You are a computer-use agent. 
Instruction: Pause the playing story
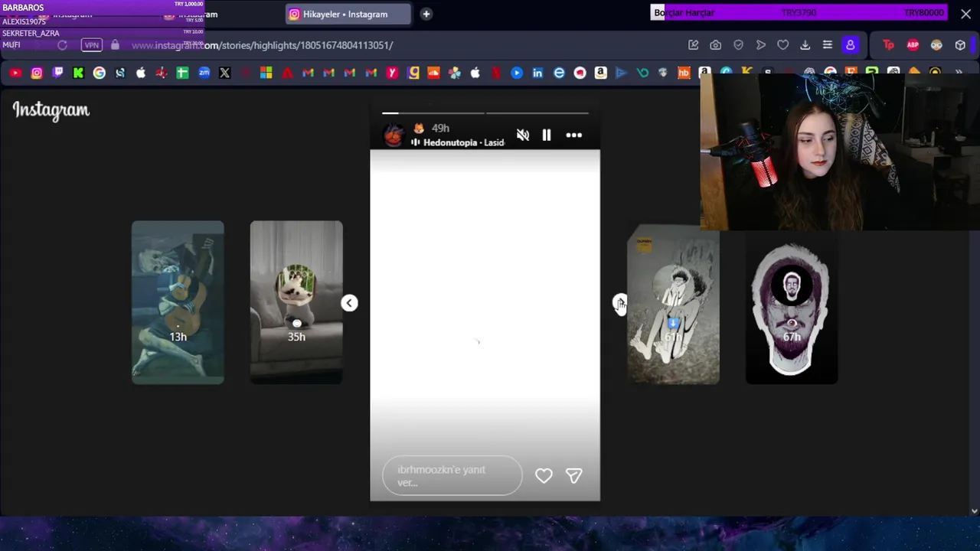point(547,135)
